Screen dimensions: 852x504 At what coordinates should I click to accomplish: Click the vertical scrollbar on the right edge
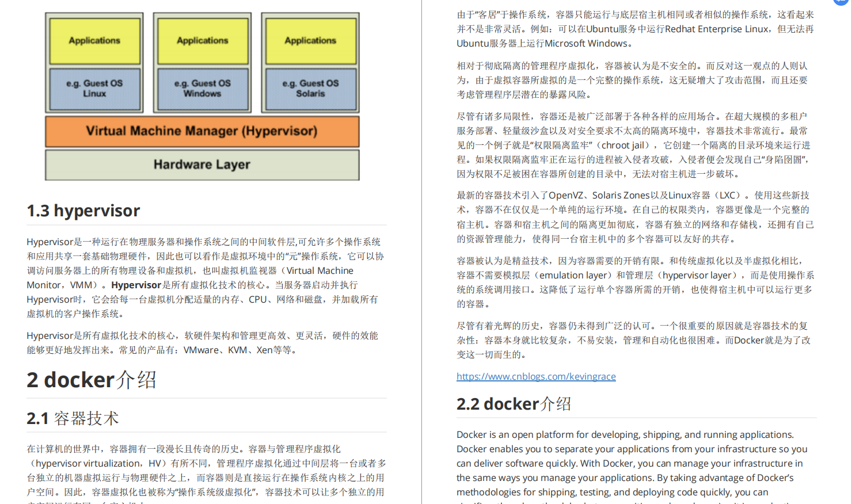click(850, 252)
